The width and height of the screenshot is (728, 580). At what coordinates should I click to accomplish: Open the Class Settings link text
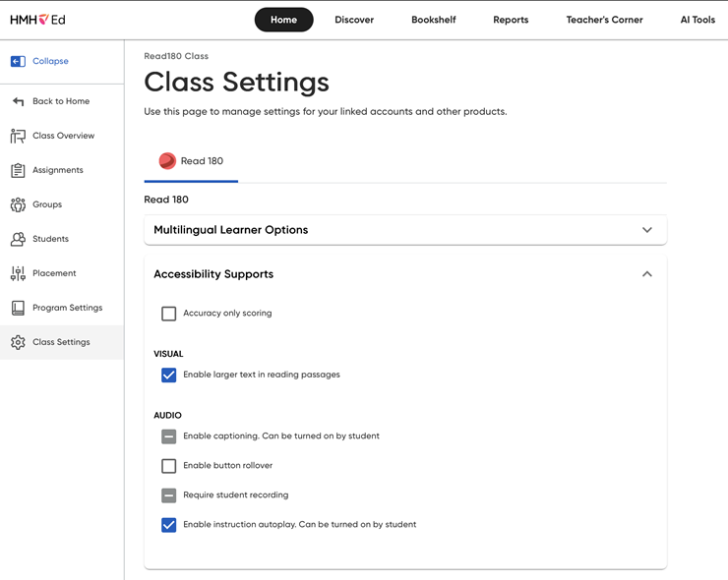[61, 342]
